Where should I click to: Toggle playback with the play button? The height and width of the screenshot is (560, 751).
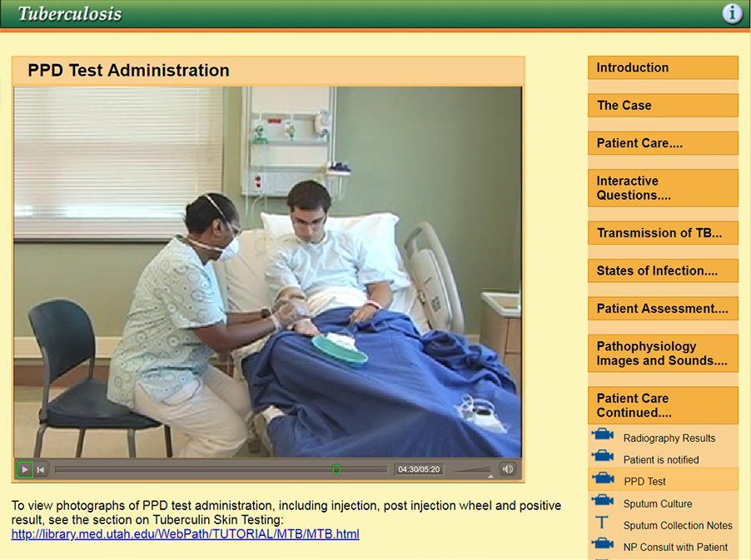point(24,468)
